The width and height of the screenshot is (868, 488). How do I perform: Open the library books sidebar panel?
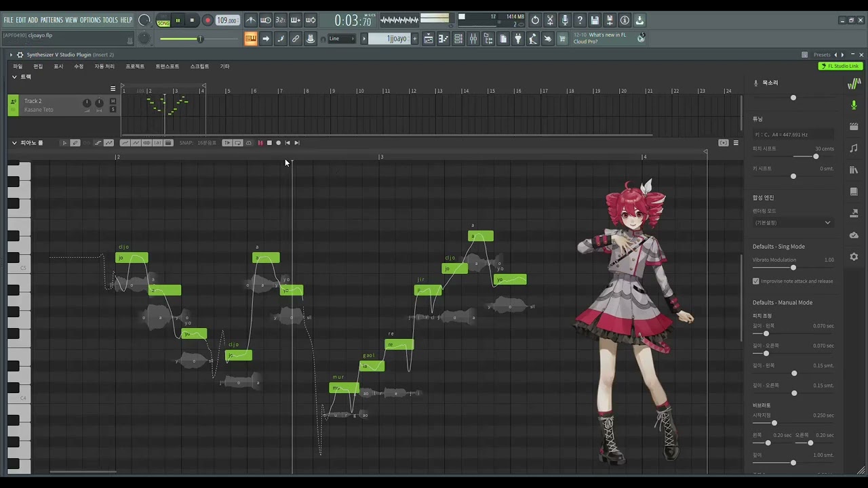coord(854,170)
